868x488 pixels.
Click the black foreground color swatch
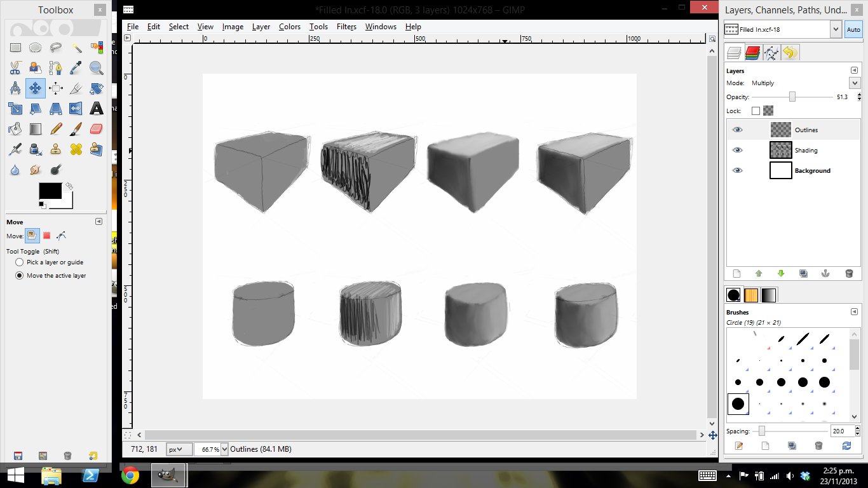coord(50,191)
